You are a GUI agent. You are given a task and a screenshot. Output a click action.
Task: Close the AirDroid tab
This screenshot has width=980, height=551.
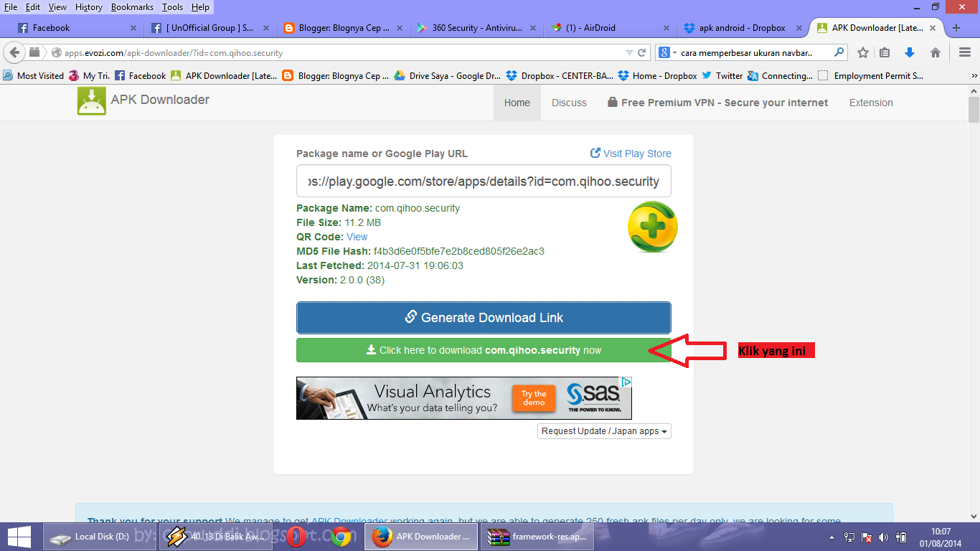666,28
